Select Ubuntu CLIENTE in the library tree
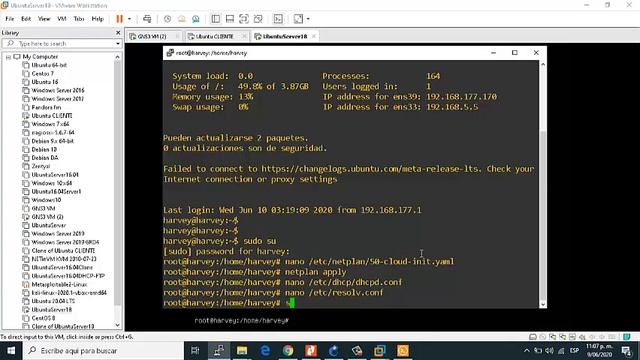Screen dimensions: 640x360 pyautogui.click(x=52, y=116)
